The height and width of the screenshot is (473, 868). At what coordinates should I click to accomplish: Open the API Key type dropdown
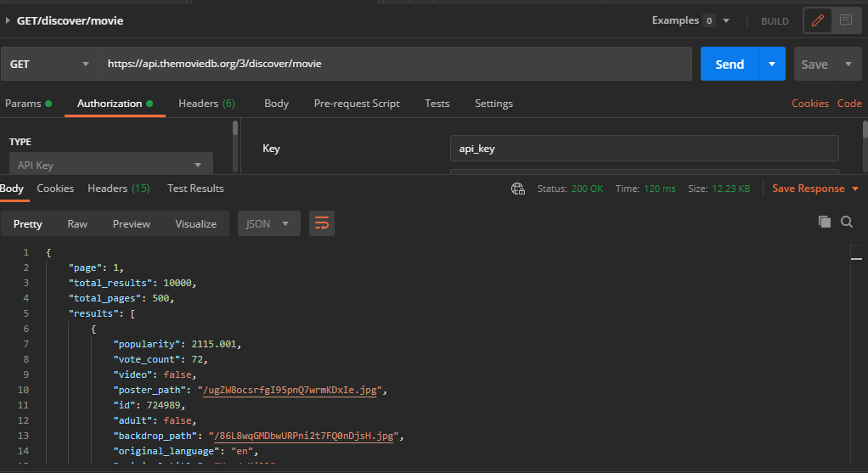pos(110,164)
